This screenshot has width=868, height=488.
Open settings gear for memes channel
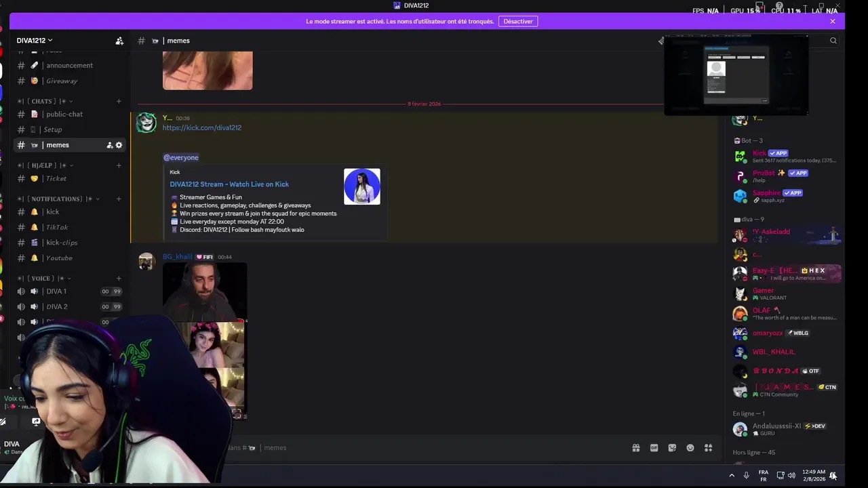pos(119,145)
